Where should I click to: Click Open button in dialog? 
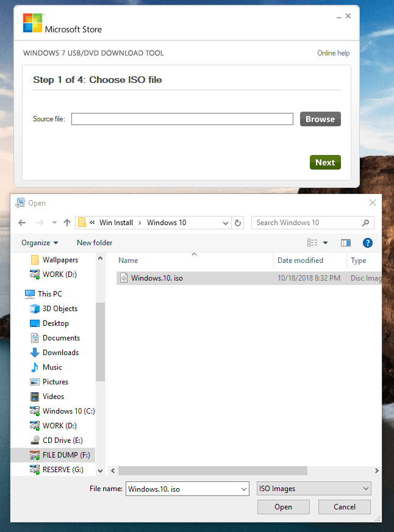click(x=283, y=507)
